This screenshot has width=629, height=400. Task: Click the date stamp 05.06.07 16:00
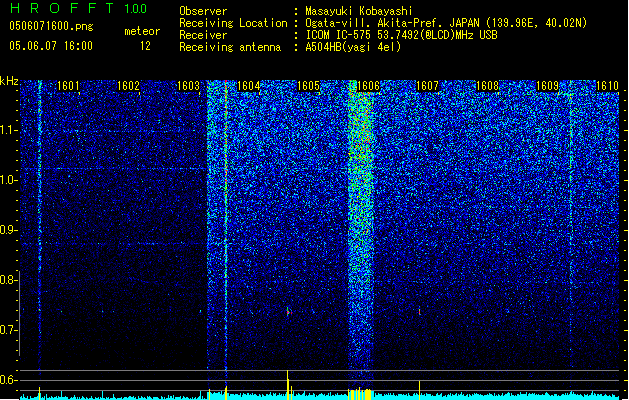(51, 46)
